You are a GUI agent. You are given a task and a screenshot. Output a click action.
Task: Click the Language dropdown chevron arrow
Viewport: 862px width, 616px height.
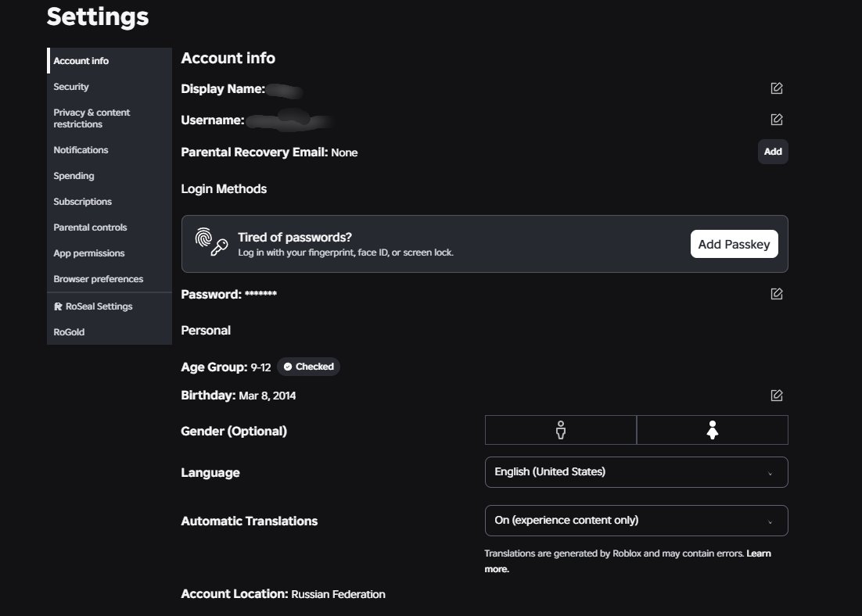point(770,474)
